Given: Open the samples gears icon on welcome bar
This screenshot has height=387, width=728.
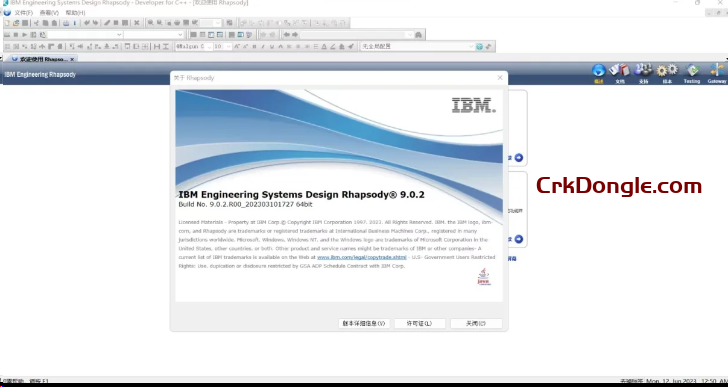Looking at the screenshot, I should coord(667,70).
